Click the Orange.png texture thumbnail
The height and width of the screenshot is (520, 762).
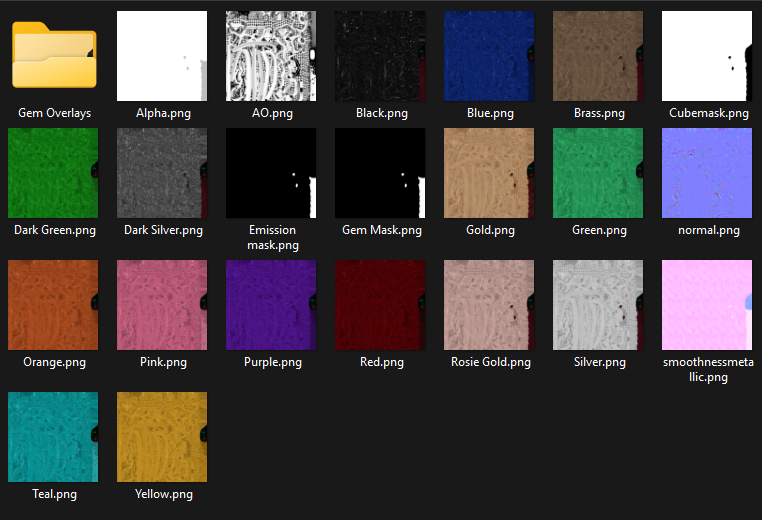pyautogui.click(x=54, y=305)
